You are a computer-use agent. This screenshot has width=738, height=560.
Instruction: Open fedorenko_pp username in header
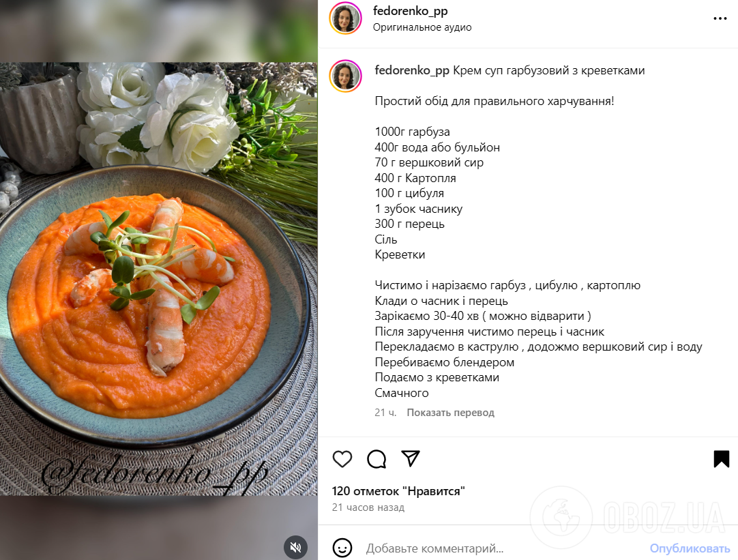[410, 11]
